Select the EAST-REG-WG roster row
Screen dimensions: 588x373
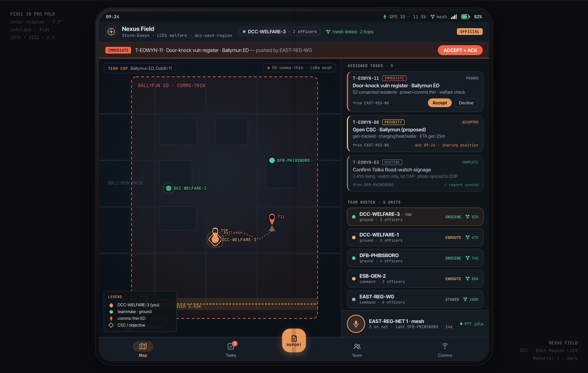point(415,299)
